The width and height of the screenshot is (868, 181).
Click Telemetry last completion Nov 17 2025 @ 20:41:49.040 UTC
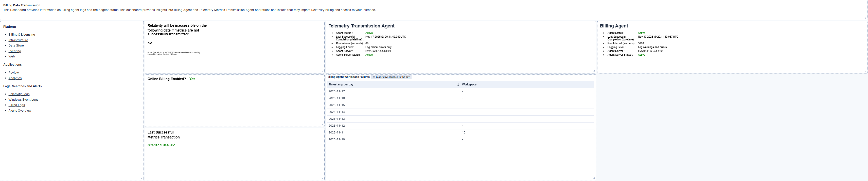[385, 37]
